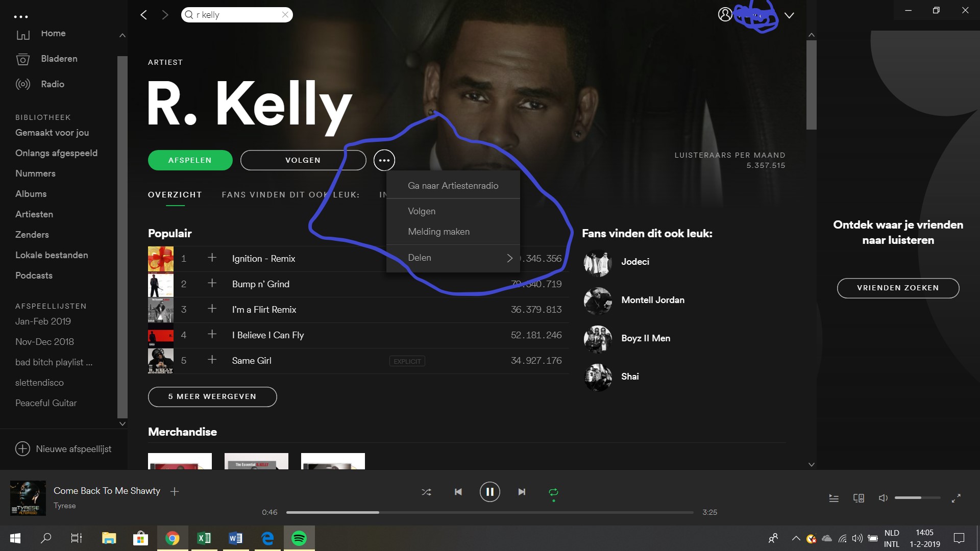
Task: Open the play queue
Action: click(834, 498)
